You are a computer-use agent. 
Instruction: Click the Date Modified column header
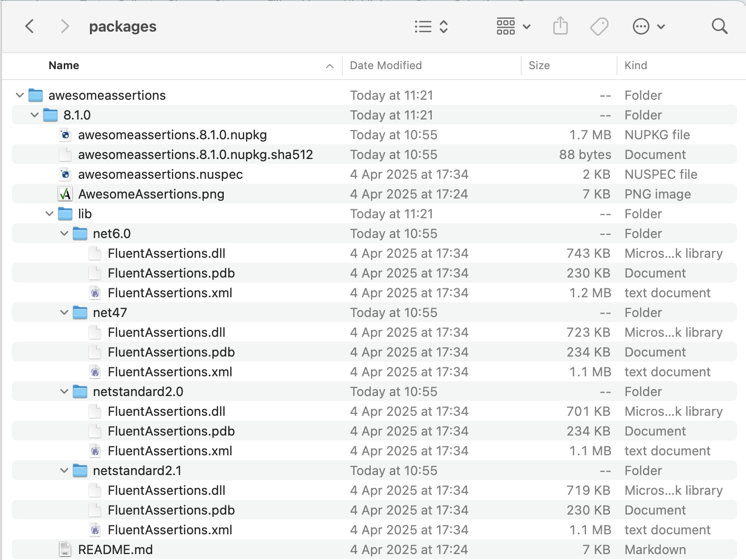point(385,65)
